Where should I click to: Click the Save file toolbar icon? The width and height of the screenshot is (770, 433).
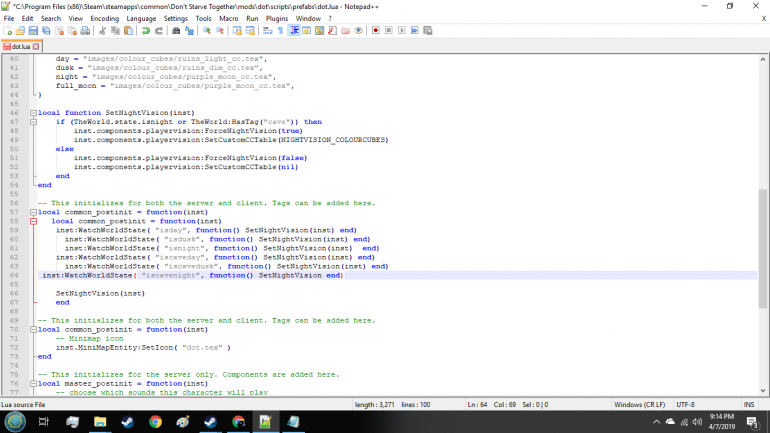click(x=33, y=31)
